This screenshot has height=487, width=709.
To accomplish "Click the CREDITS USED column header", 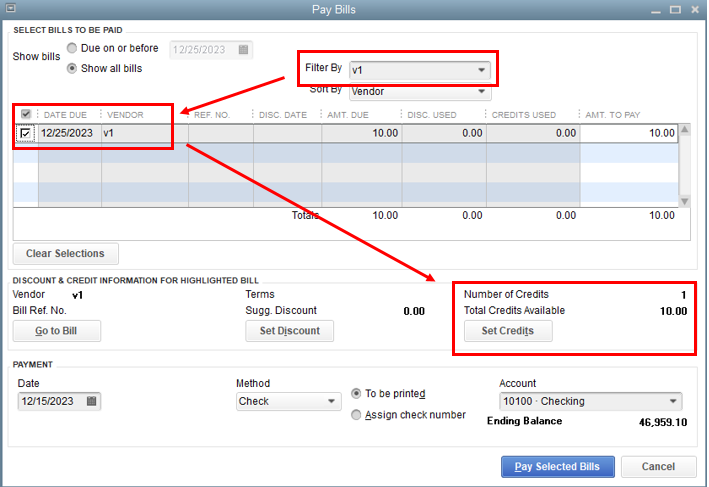I will pos(524,115).
